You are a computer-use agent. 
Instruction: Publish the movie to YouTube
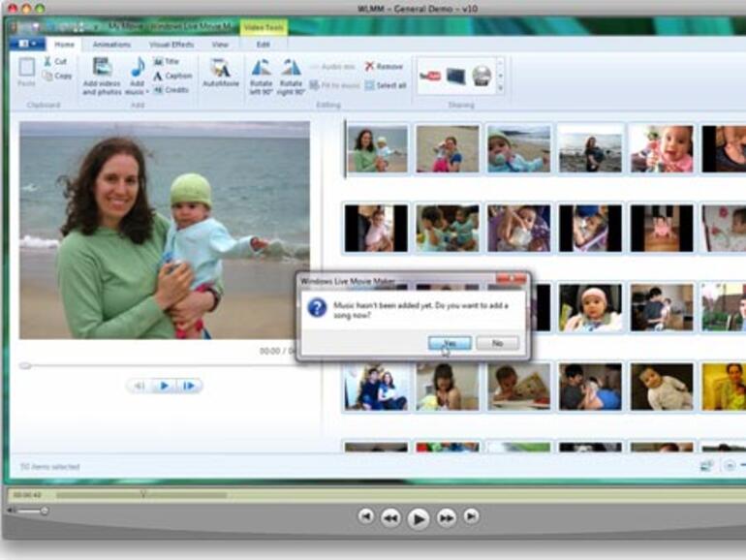click(x=429, y=77)
